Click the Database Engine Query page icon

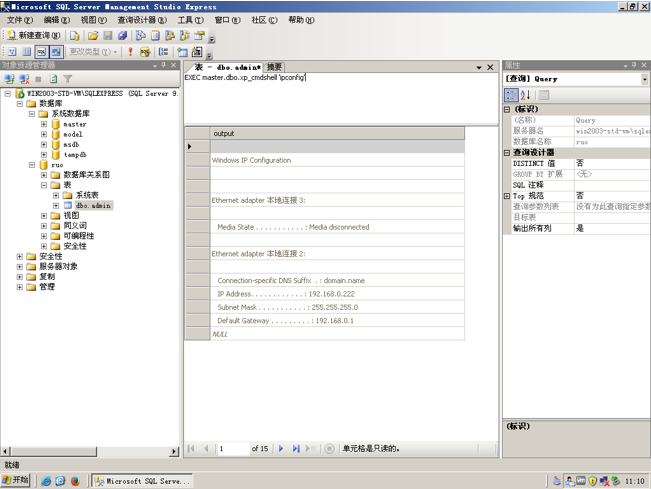tap(75, 36)
